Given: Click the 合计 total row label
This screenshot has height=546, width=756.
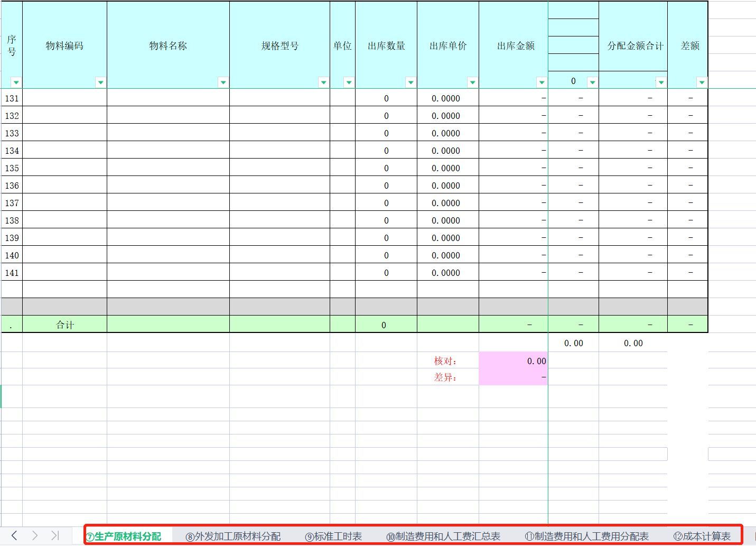Looking at the screenshot, I should point(64,324).
